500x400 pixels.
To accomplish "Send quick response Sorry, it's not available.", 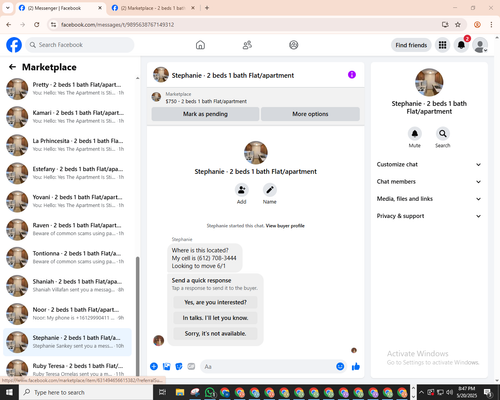I will pyautogui.click(x=215, y=334).
